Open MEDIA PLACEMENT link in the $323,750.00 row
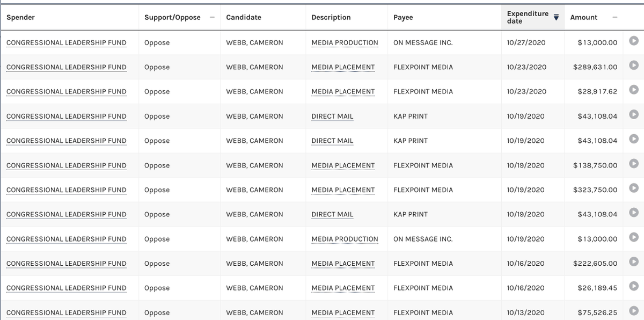Viewport: 644px width, 320px height. point(343,190)
